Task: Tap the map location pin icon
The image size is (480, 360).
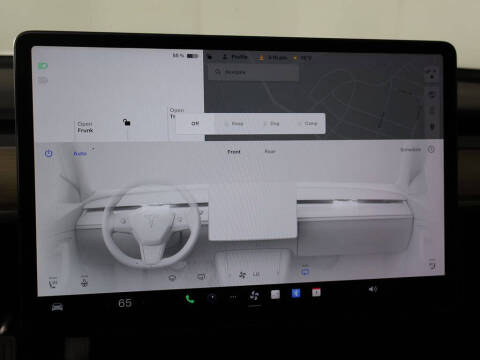Action: click(432, 127)
